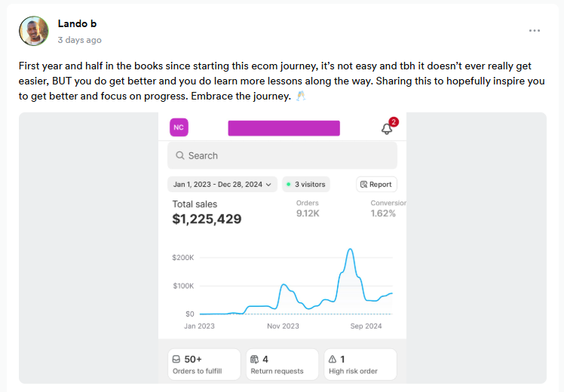This screenshot has height=392, width=564.
Task: Open the Orders to fulfill card
Action: pyautogui.click(x=203, y=364)
